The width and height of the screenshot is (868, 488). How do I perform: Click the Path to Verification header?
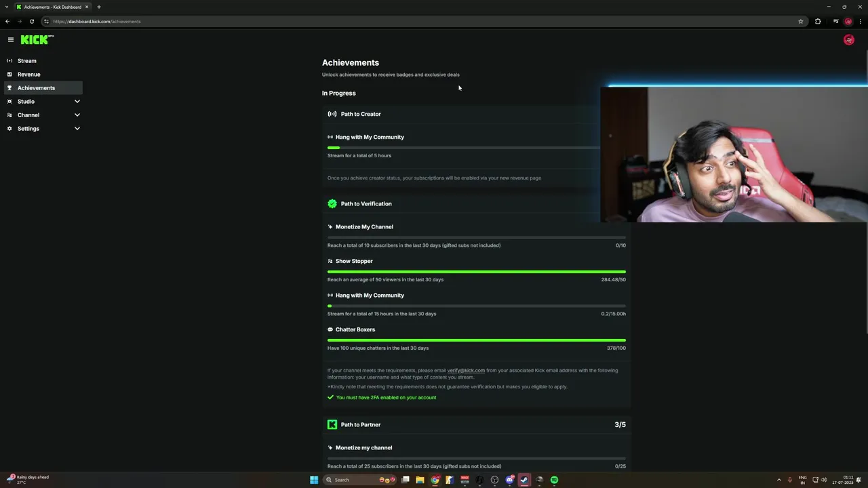(366, 203)
